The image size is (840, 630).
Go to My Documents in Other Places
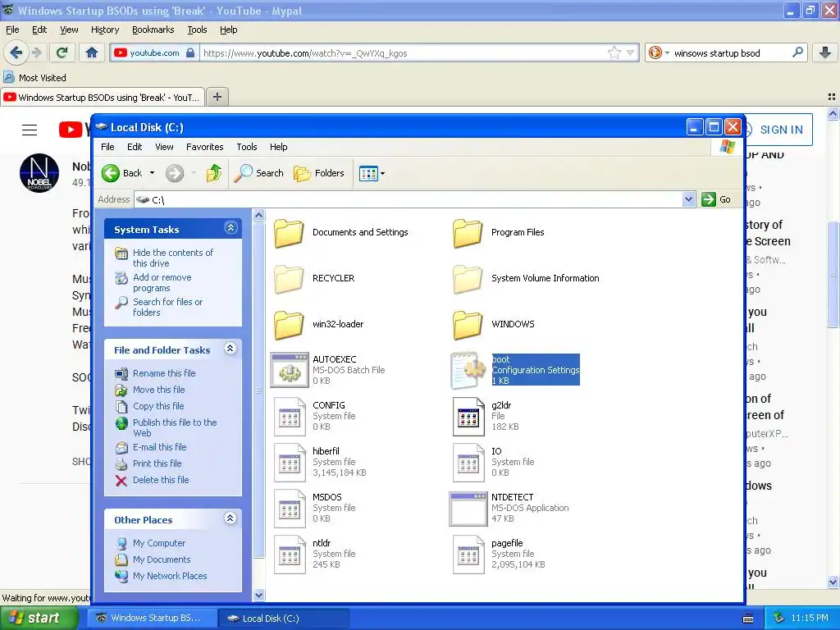tap(162, 559)
